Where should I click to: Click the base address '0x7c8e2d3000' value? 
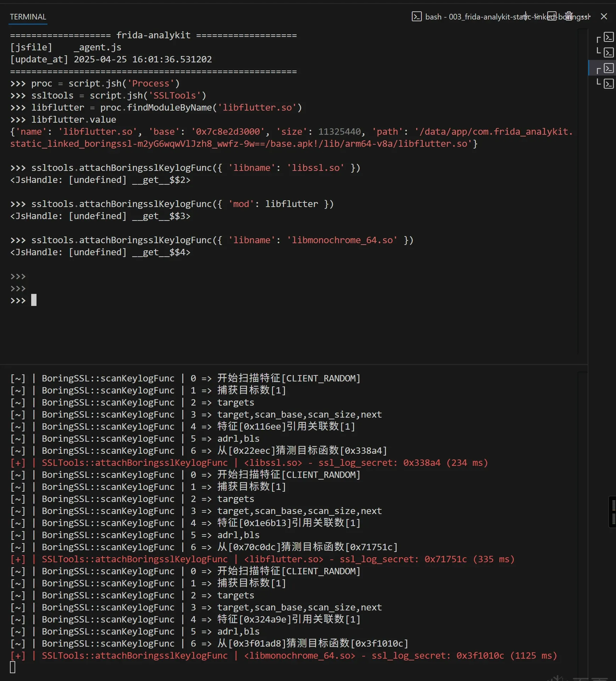point(228,132)
